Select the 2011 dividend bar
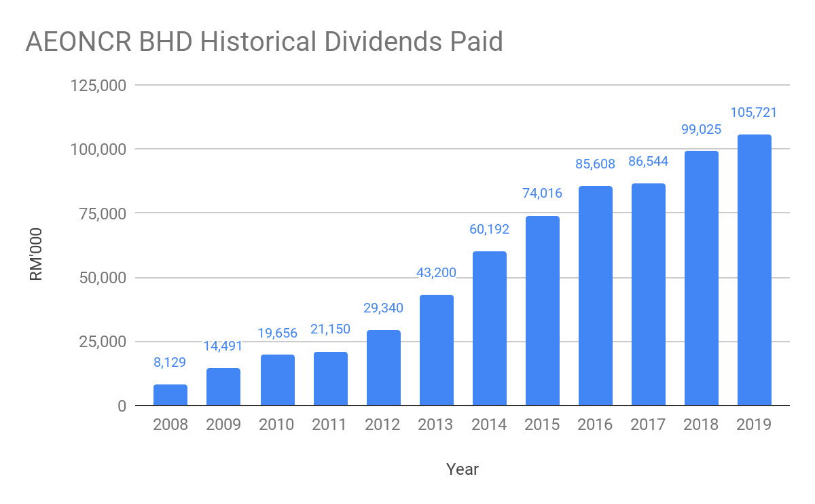The width and height of the screenshot is (815, 504). (x=329, y=379)
